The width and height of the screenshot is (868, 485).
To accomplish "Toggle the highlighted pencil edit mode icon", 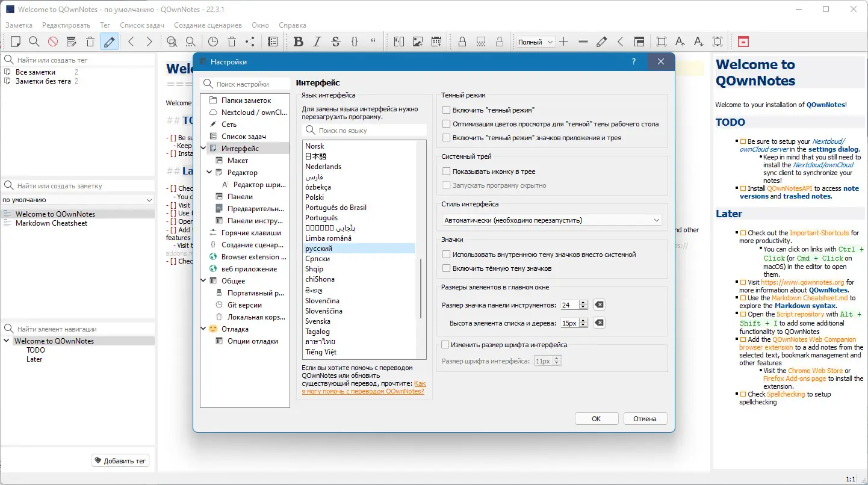I will pyautogui.click(x=109, y=42).
